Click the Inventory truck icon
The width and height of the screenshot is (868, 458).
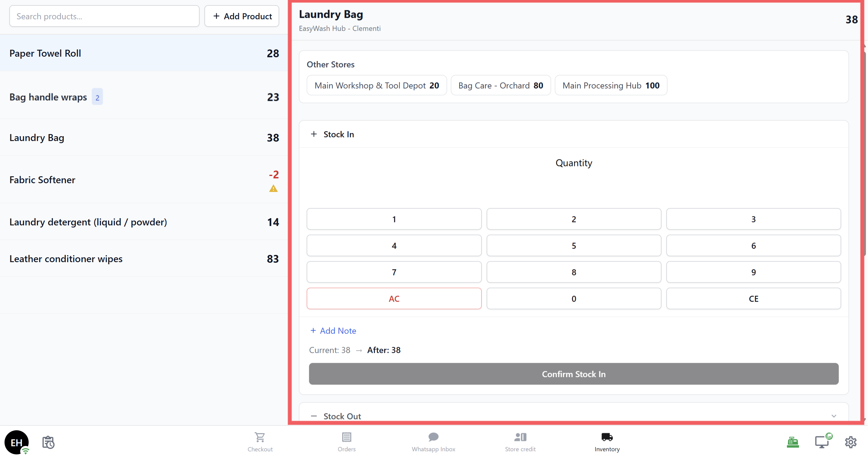(607, 438)
